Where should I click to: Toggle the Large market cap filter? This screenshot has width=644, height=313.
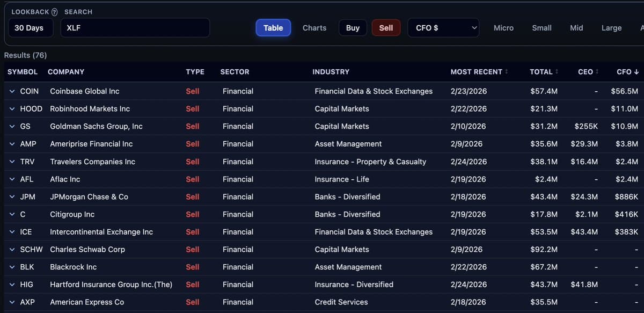611,27
